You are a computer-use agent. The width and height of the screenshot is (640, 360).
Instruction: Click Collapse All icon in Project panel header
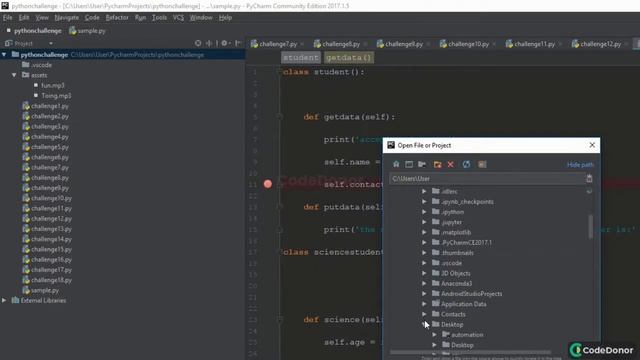209,43
